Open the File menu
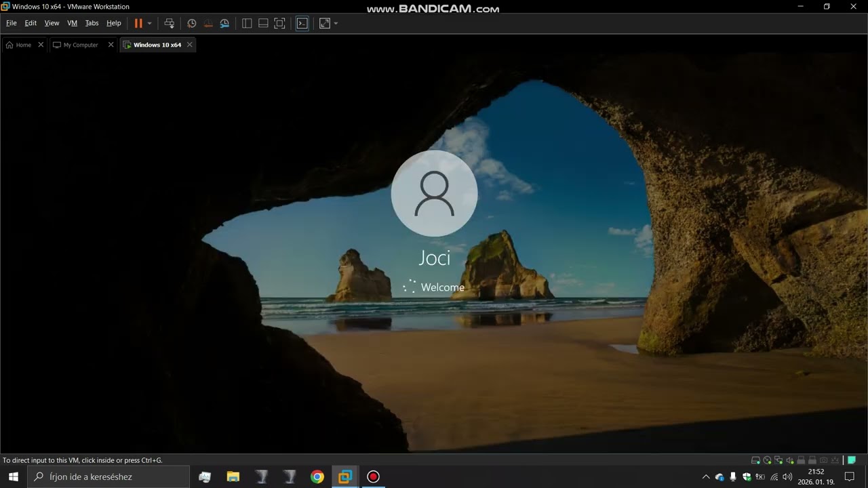This screenshot has height=488, width=868. coord(12,23)
